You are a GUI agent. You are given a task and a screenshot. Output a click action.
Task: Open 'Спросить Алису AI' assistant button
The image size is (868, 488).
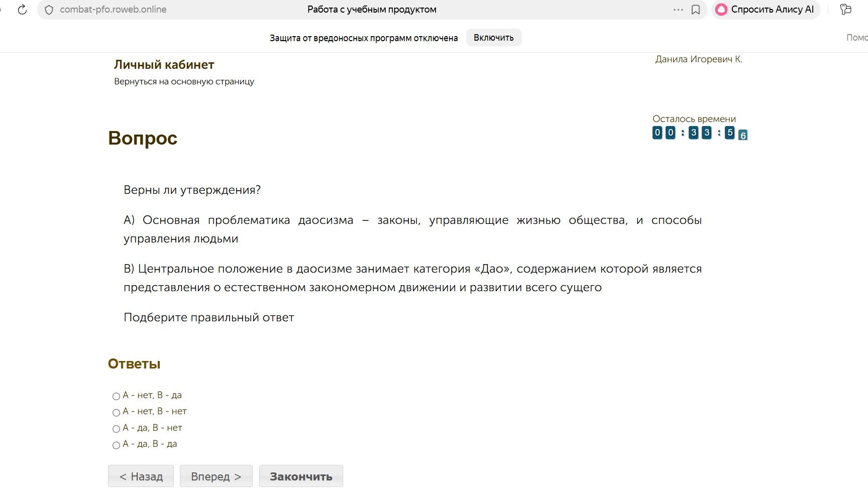[766, 10]
